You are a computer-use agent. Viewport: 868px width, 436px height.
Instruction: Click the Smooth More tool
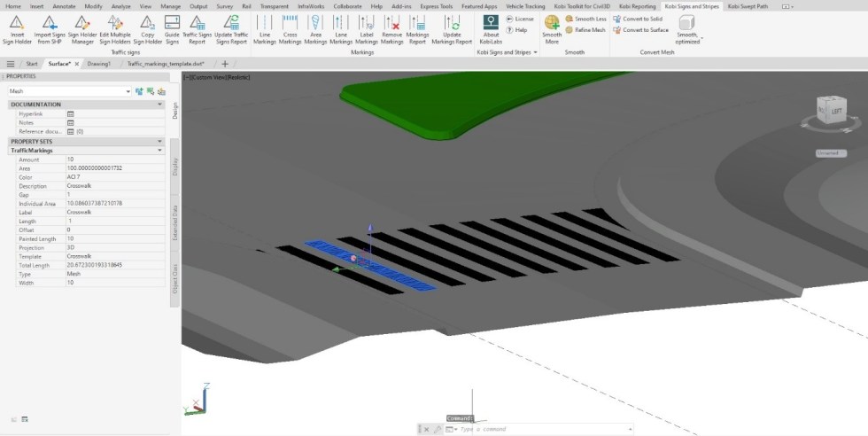(x=552, y=30)
